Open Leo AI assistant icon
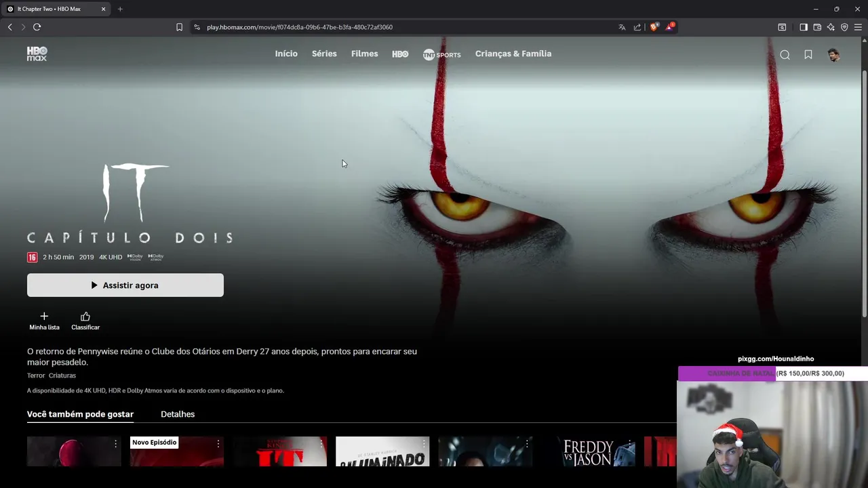868x488 pixels. point(831,27)
